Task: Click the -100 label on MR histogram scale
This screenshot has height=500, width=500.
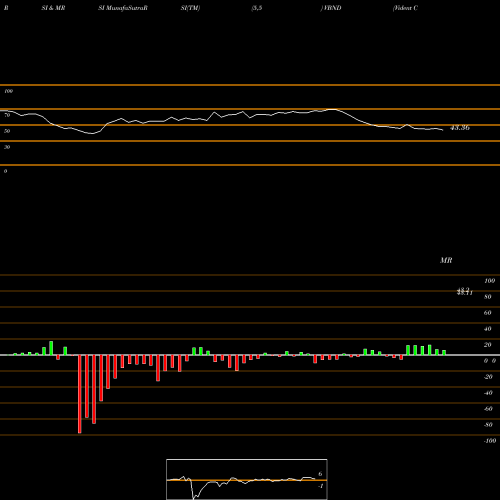Action: tap(490, 441)
